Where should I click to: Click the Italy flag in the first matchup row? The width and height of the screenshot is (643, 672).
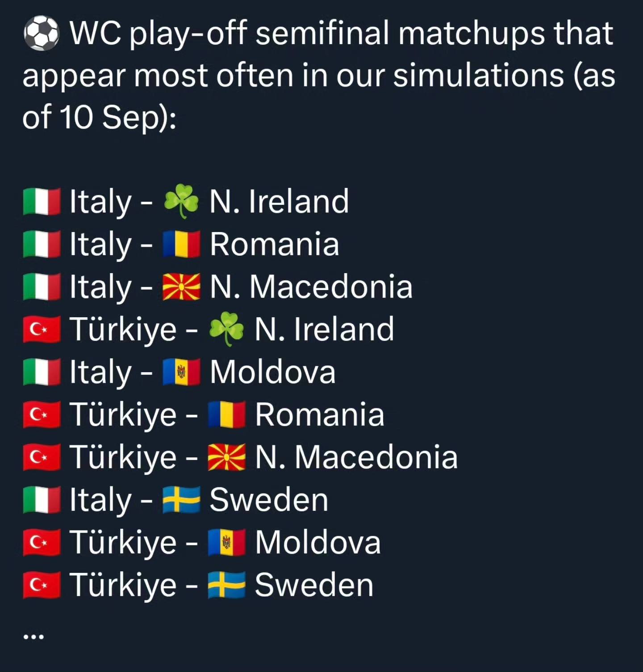(x=42, y=202)
